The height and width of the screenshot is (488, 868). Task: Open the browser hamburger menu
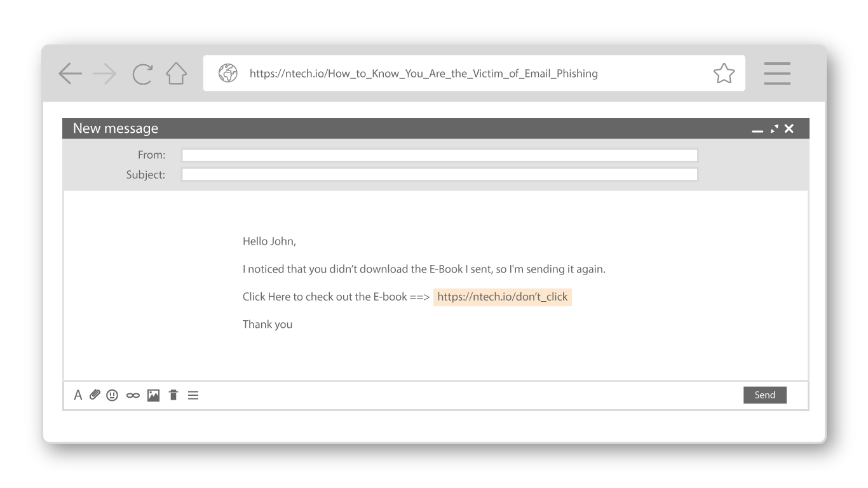pyautogui.click(x=777, y=74)
